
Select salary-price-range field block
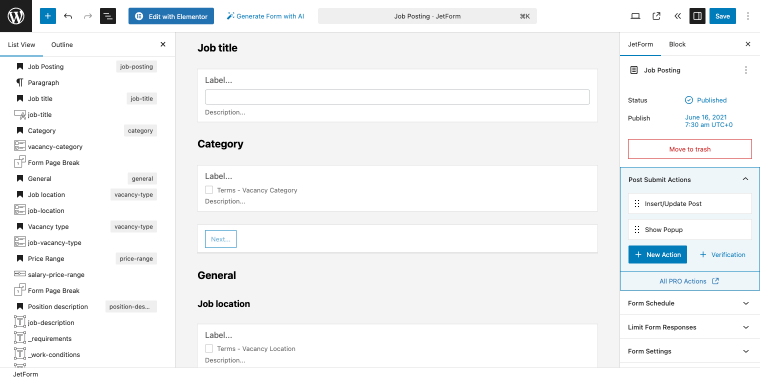56,274
